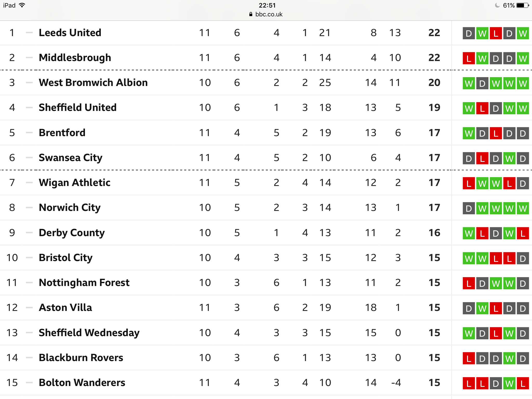Click Swansea City's green W form badge

coord(509,158)
